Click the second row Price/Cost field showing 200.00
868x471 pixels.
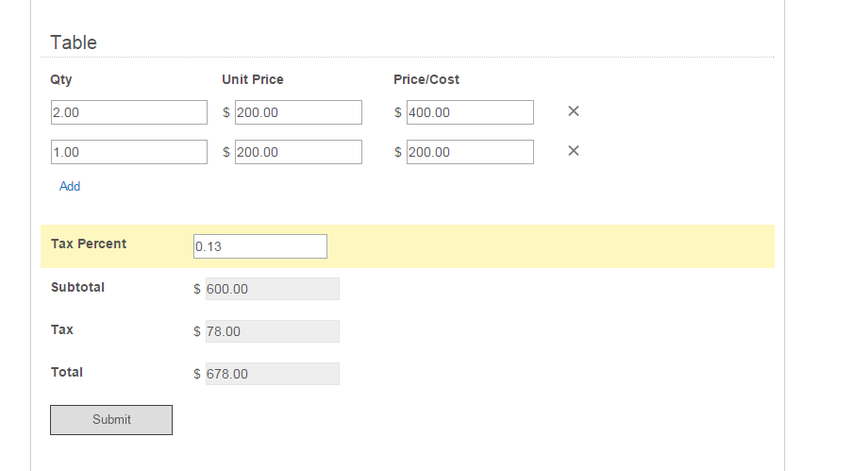click(x=470, y=152)
